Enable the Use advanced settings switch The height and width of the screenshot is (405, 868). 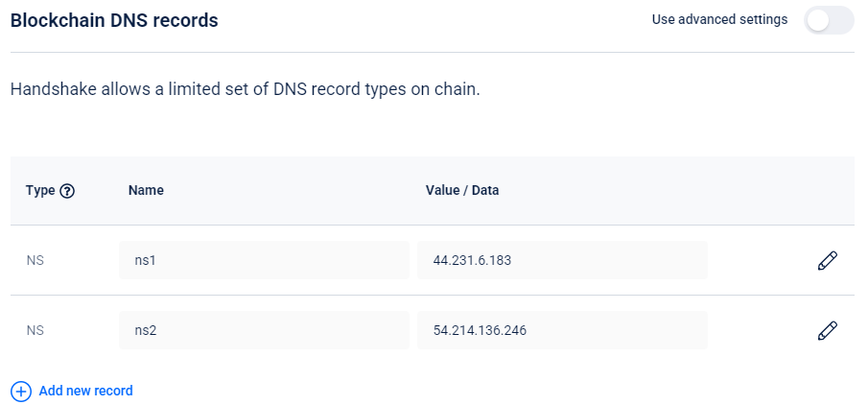829,20
